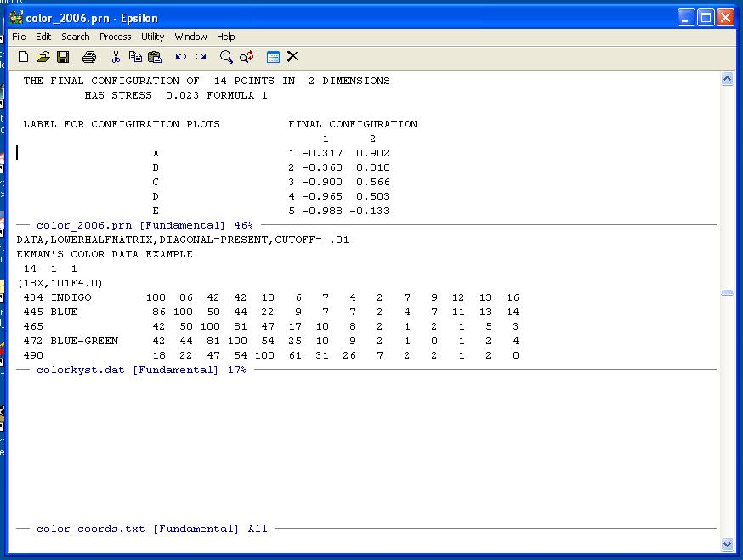743x560 pixels.
Task: Click the Open file folder icon
Action: [43, 57]
